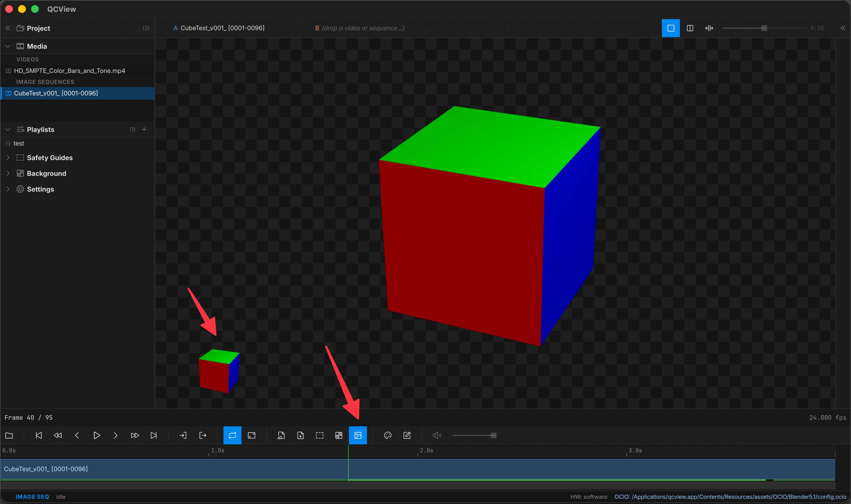Screen dimensions: 851x504
Task: Jump to the first frame
Action: (39, 435)
